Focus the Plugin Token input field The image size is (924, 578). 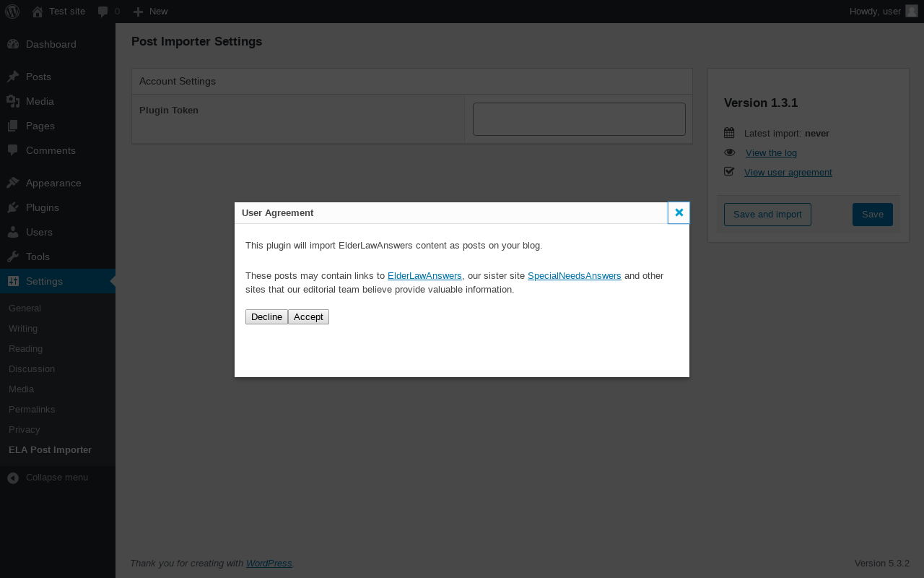(x=579, y=119)
